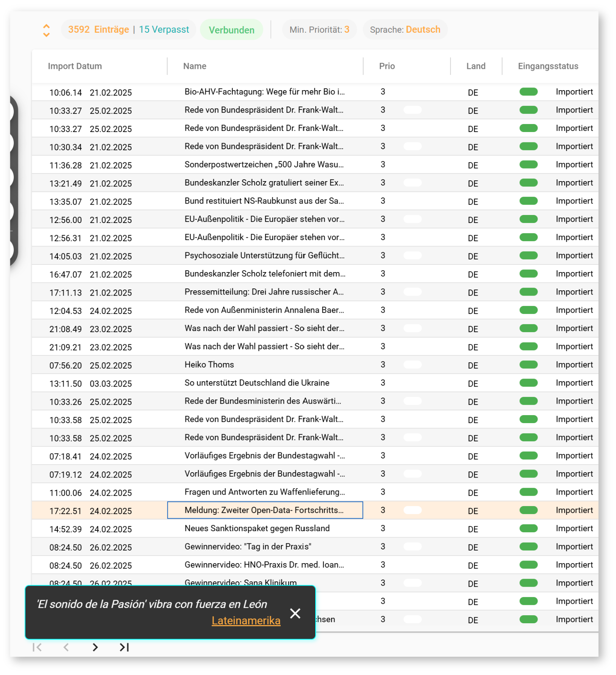Go to the first page
The image size is (616, 675).
pos(37,647)
